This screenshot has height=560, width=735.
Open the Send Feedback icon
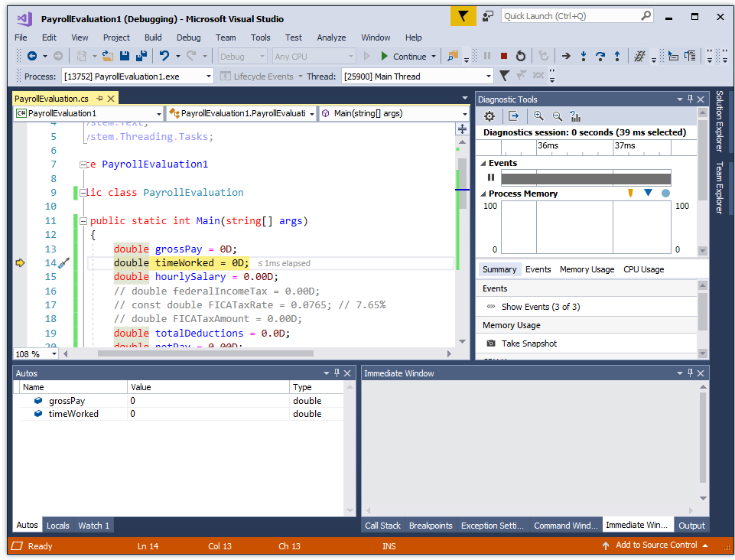click(488, 16)
